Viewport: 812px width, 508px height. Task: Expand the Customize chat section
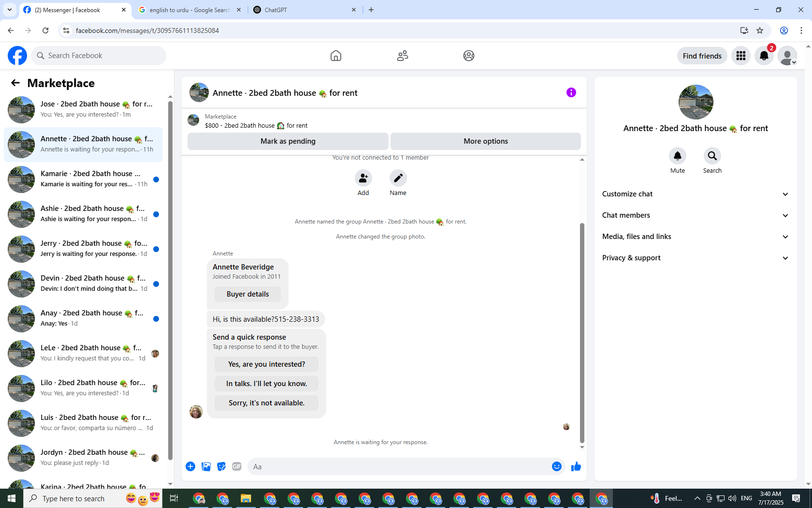tap(696, 194)
